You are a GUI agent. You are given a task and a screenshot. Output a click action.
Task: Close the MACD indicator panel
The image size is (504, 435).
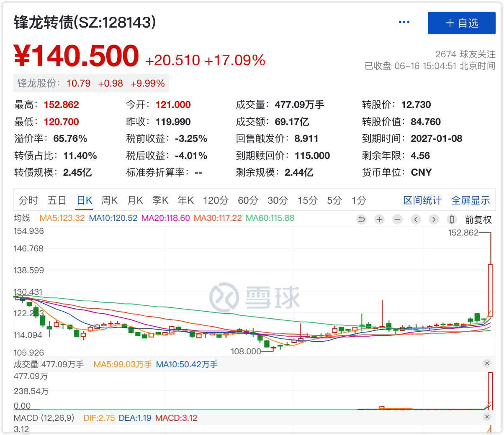(487, 417)
